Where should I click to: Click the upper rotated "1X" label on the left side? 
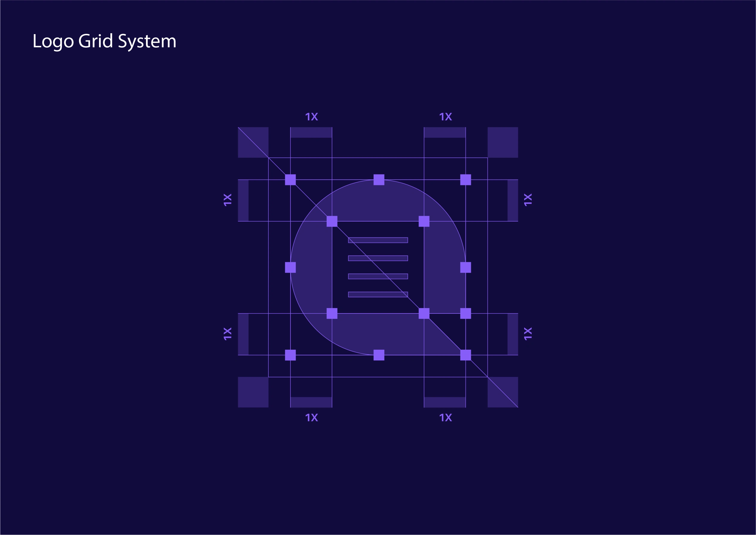pyautogui.click(x=228, y=200)
